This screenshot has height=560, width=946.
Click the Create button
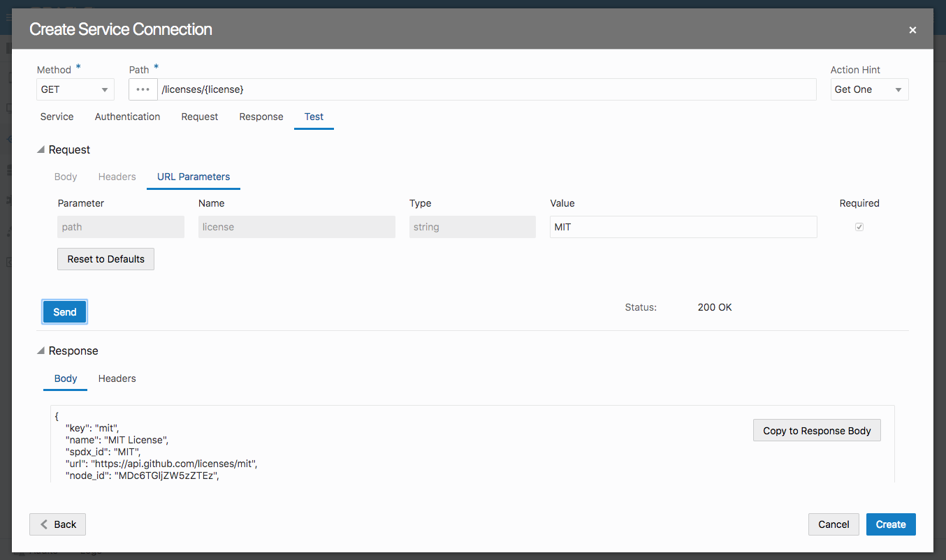click(890, 524)
